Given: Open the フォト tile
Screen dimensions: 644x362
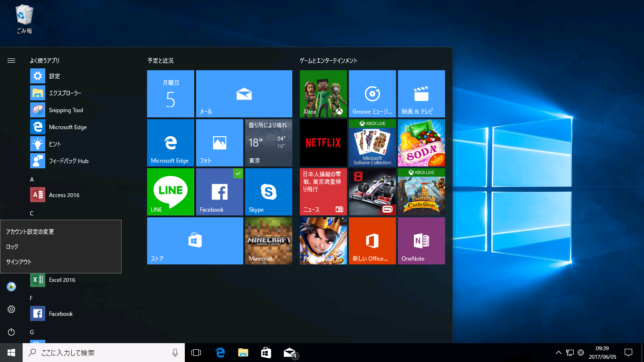Looking at the screenshot, I should pyautogui.click(x=220, y=143).
